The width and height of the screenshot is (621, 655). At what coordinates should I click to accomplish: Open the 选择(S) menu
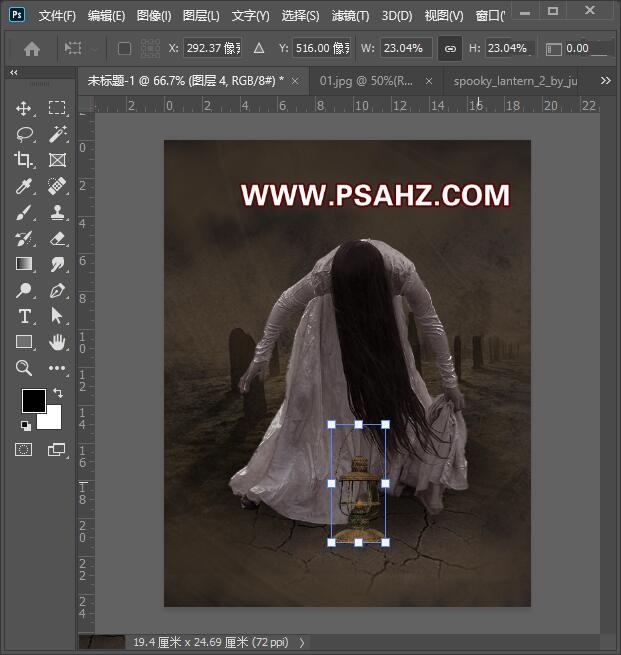(300, 16)
